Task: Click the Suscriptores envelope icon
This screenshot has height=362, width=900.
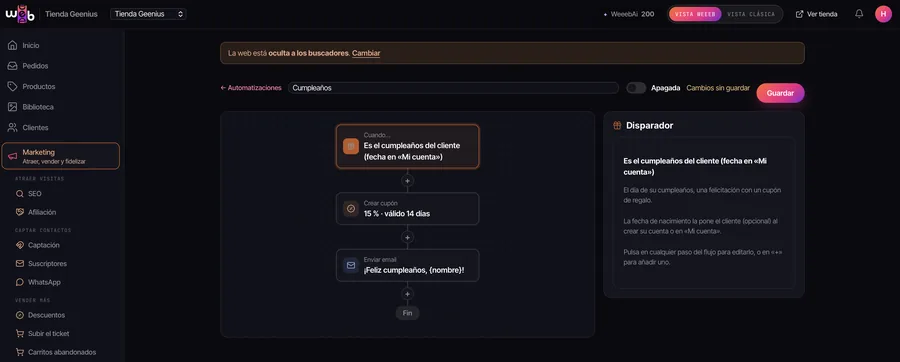Action: pos(20,264)
